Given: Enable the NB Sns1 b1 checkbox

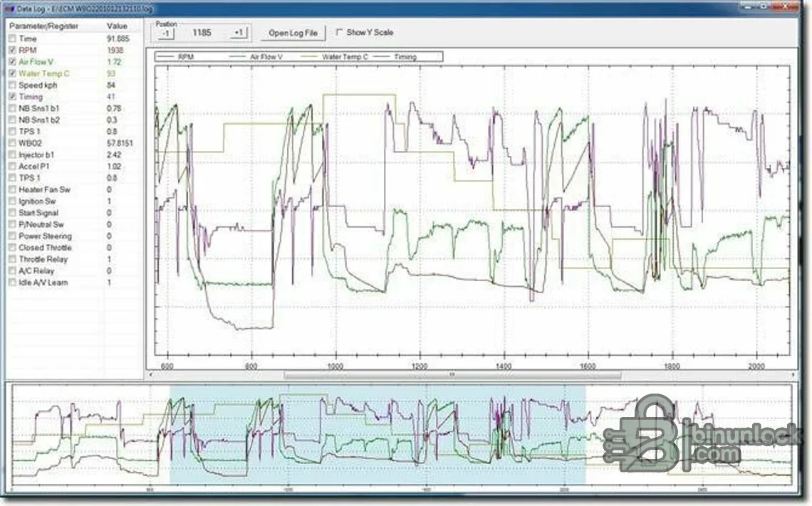Looking at the screenshot, I should (12, 109).
